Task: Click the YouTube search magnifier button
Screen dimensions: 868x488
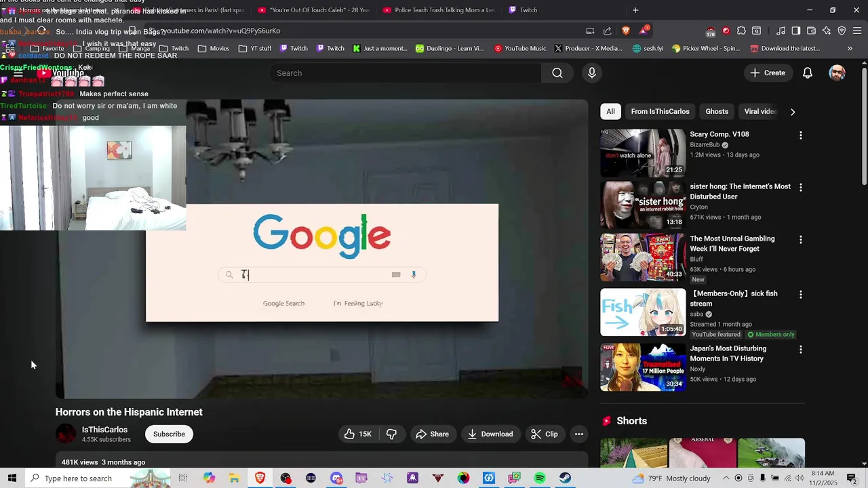Action: [x=557, y=73]
